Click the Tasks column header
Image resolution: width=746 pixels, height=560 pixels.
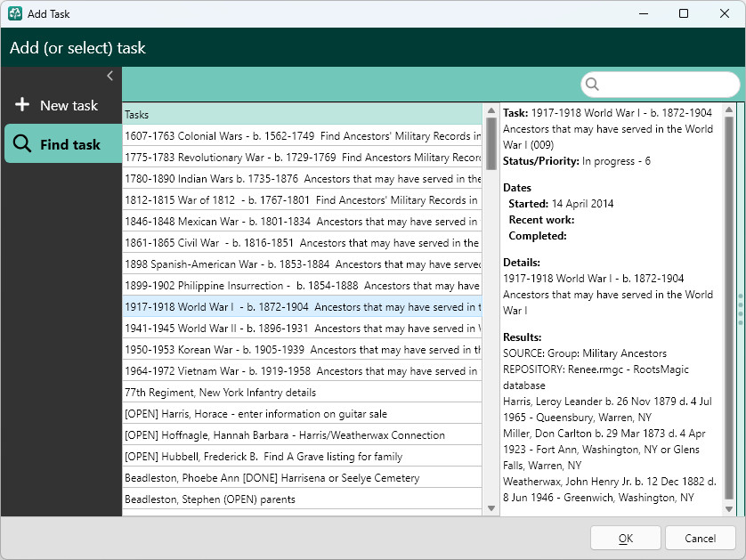(x=302, y=115)
